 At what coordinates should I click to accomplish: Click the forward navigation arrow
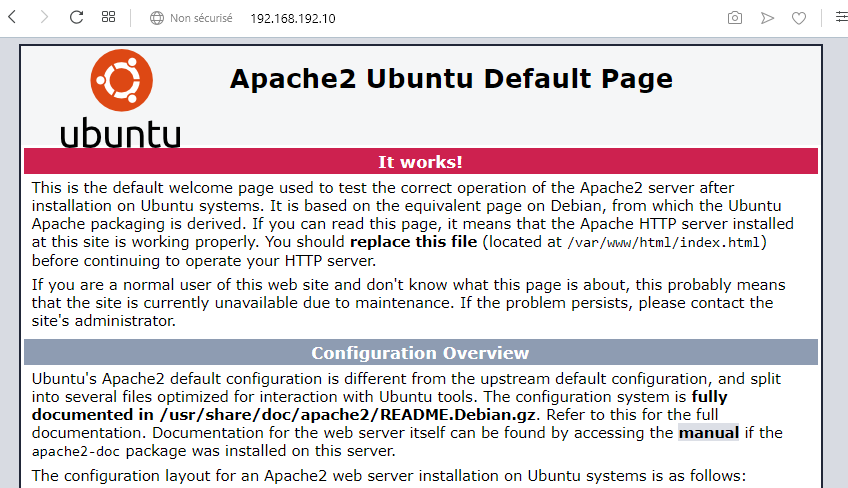tap(44, 18)
